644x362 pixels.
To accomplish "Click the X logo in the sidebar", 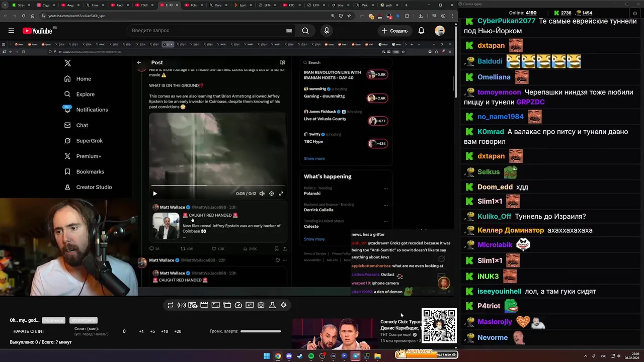I will [67, 63].
